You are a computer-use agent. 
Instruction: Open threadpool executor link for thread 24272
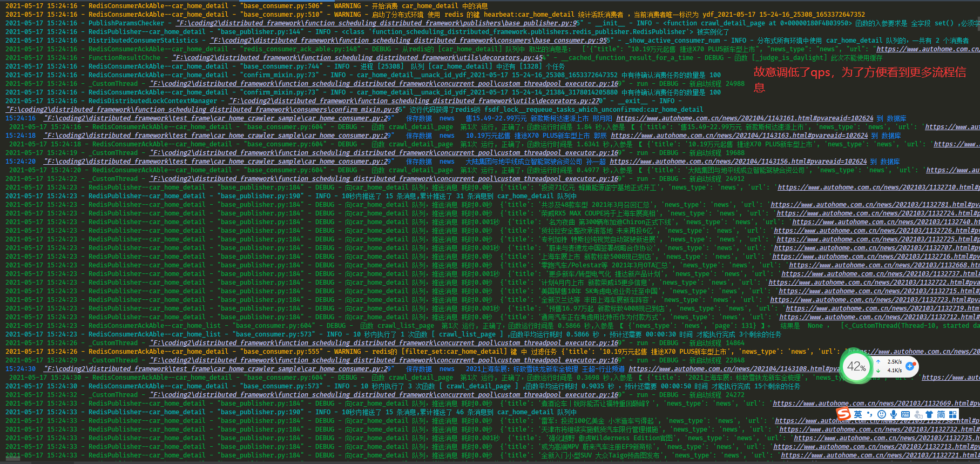tap(384, 395)
